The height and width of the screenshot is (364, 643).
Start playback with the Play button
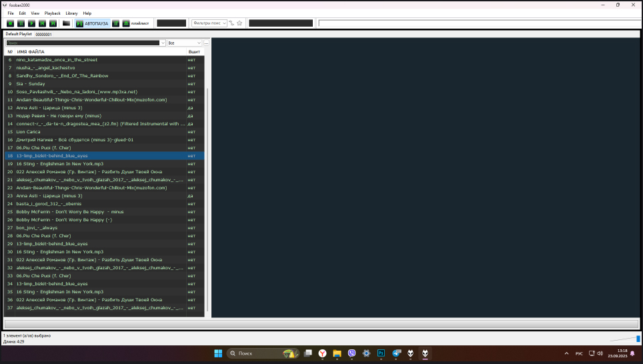click(x=31, y=23)
